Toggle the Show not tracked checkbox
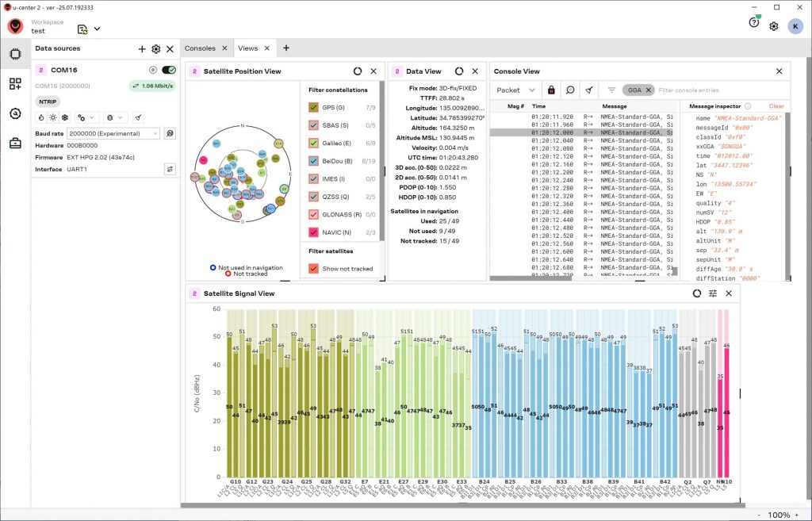 (313, 269)
